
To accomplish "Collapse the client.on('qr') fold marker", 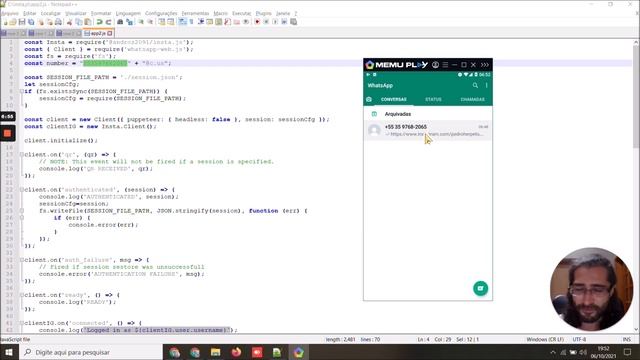I will coord(22,155).
